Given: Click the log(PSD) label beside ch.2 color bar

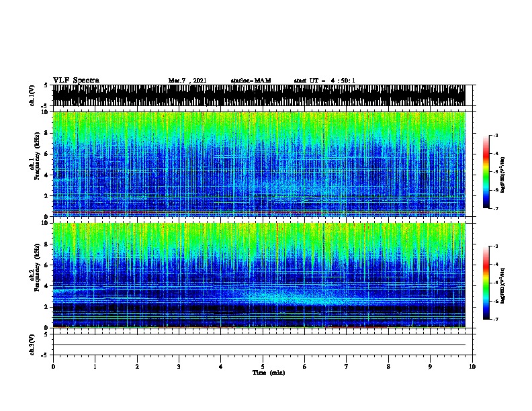Looking at the screenshot, I should [x=502, y=285].
